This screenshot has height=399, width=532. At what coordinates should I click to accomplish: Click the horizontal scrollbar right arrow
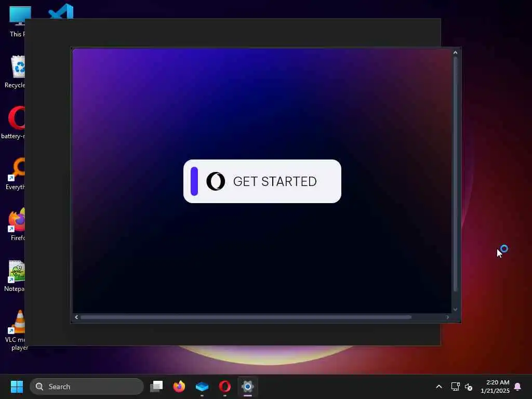pos(447,317)
